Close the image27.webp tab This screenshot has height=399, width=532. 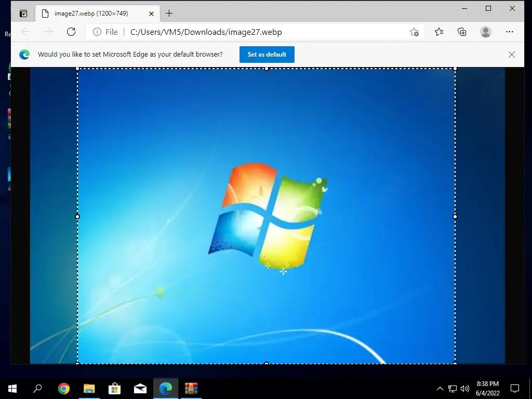151,14
